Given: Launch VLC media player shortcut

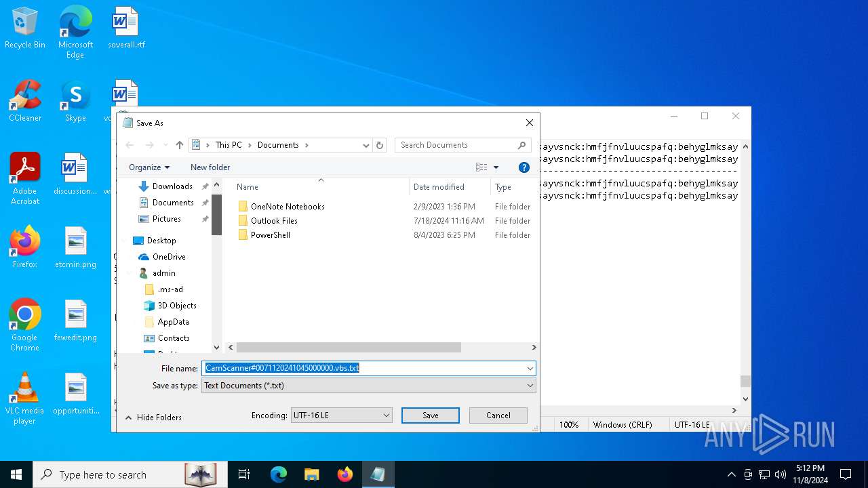Looking at the screenshot, I should [x=25, y=399].
